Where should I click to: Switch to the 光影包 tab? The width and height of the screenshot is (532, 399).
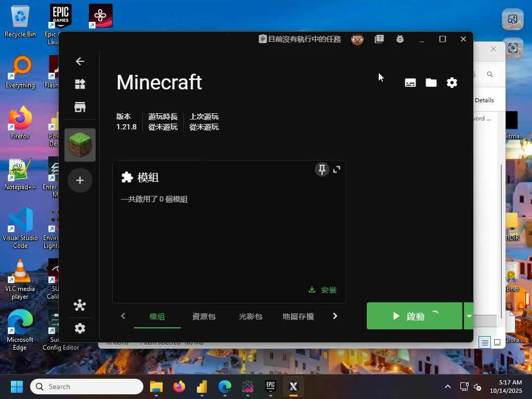click(250, 316)
